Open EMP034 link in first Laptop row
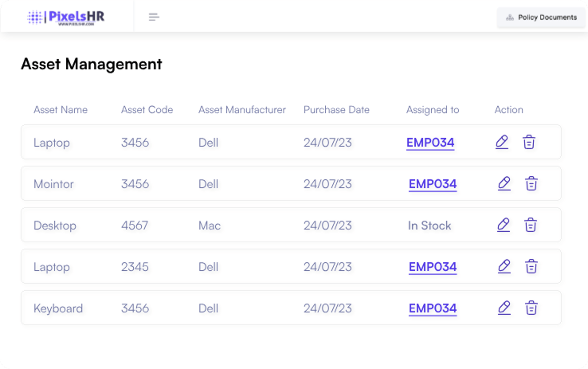The height and width of the screenshot is (369, 588). coord(430,143)
